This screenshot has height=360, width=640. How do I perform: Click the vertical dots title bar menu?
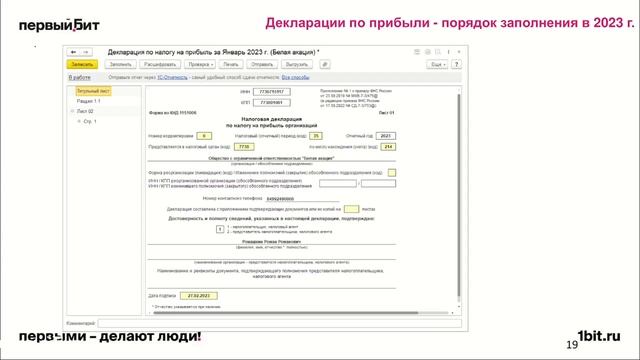point(448,52)
